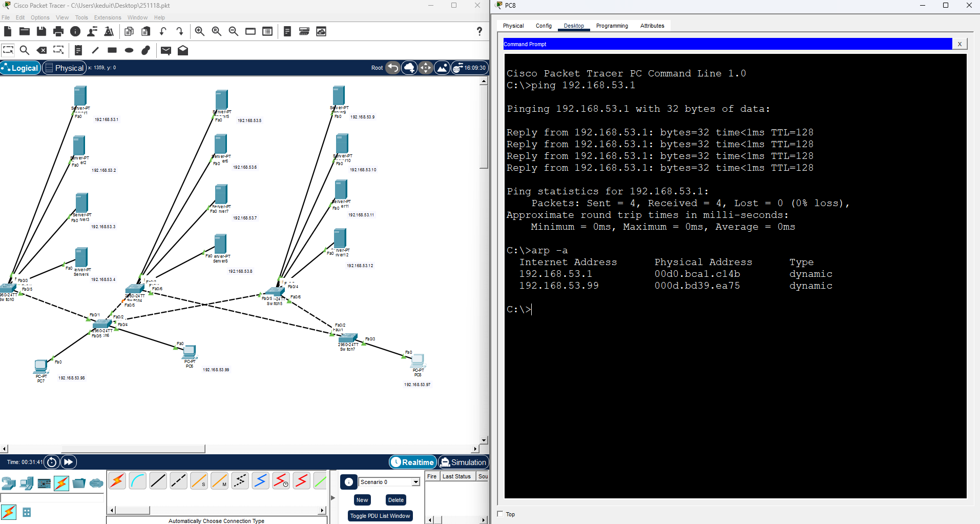Click the New scenario button
The image size is (980, 524).
(x=362, y=500)
